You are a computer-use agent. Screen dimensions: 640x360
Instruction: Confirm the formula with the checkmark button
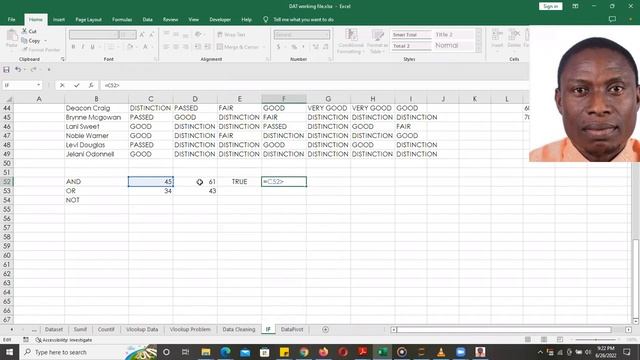tap(77, 85)
